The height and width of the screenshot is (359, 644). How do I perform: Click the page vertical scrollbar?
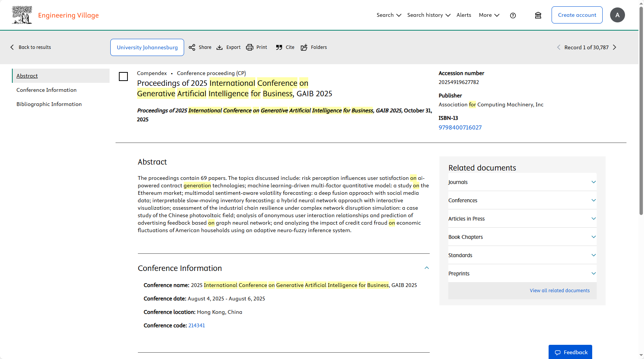[641, 112]
